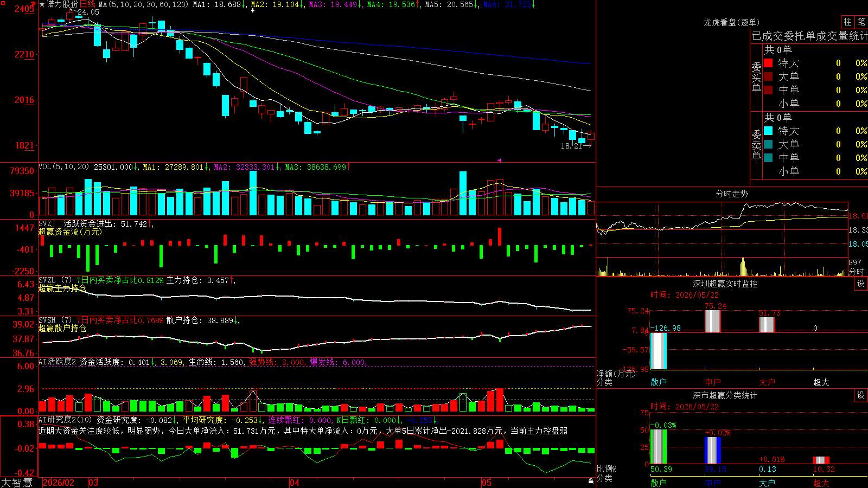Click the dark red 中单 buy order swatch

(x=768, y=90)
